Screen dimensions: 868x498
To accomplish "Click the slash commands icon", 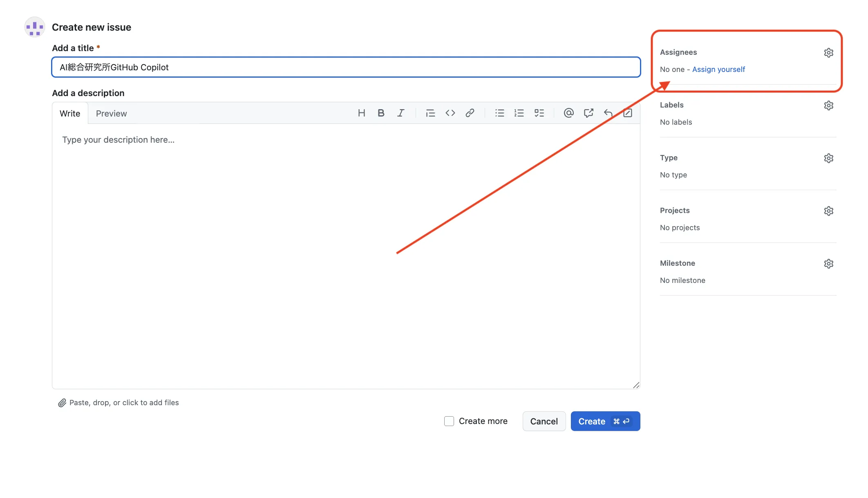I will [x=628, y=113].
